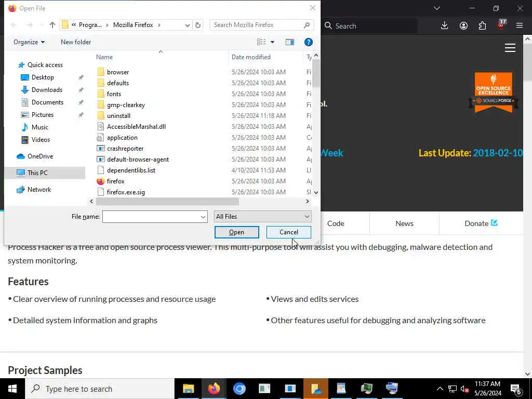Open the Open File dialog help icon

point(308,42)
